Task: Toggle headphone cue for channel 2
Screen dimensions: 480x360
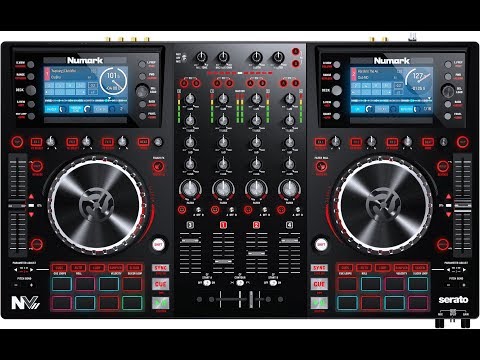Action: click(x=248, y=210)
